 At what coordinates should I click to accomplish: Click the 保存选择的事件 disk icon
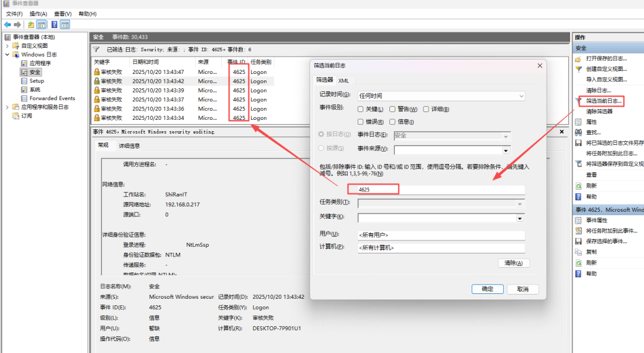coord(578,241)
